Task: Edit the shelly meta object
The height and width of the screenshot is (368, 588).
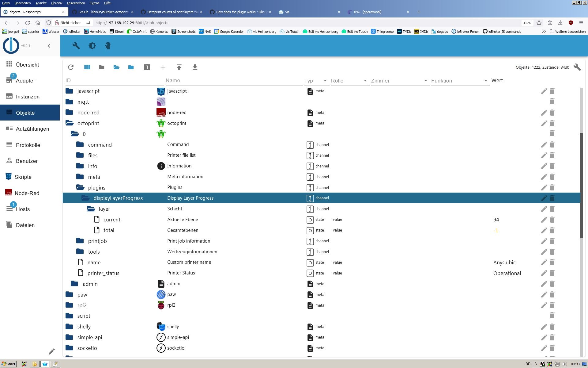Action: (x=544, y=327)
